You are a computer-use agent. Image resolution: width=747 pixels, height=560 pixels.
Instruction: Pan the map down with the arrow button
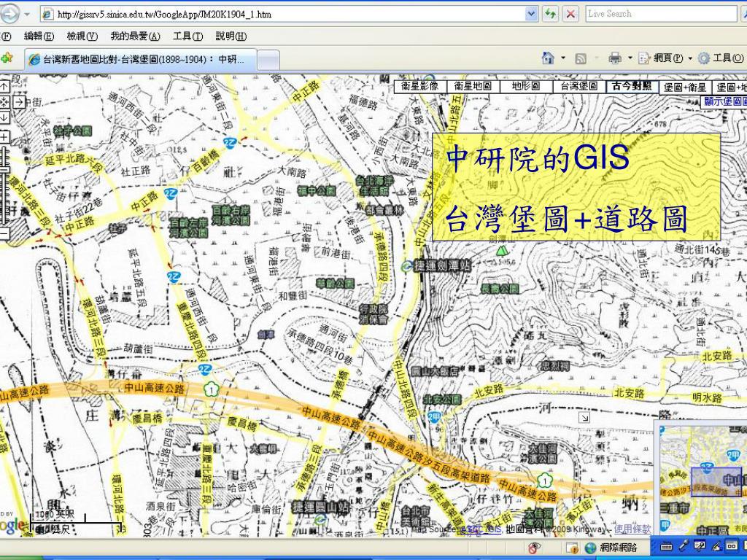click(x=4, y=117)
